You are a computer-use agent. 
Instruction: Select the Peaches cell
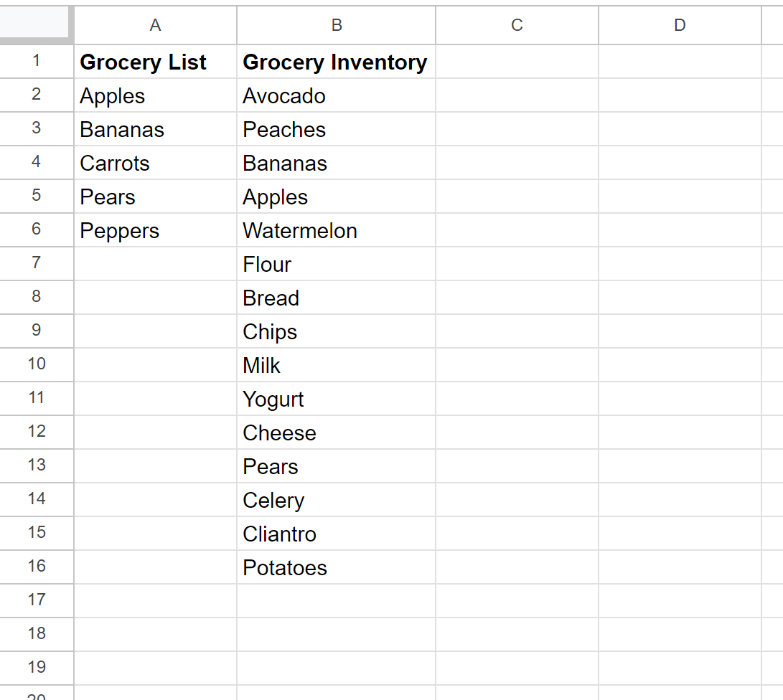(336, 130)
